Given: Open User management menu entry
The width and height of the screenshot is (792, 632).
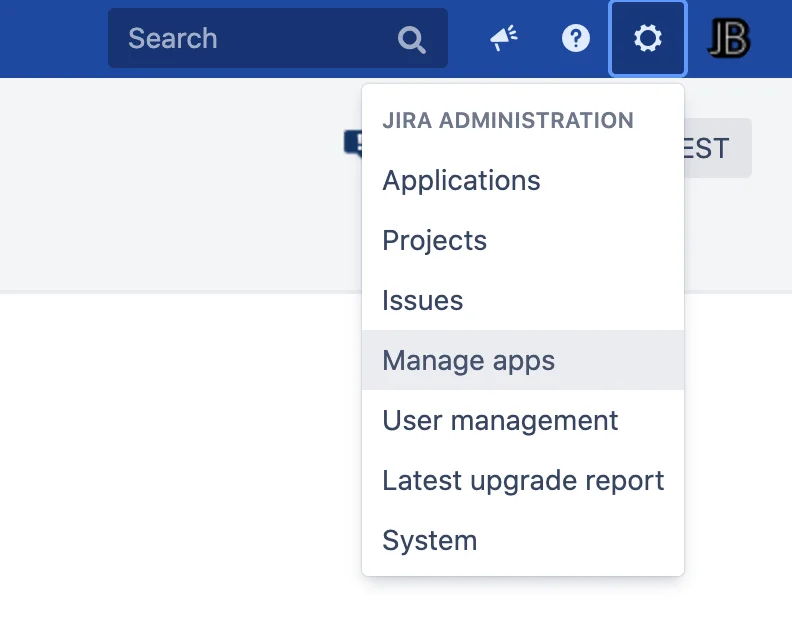Looking at the screenshot, I should coord(523,420).
